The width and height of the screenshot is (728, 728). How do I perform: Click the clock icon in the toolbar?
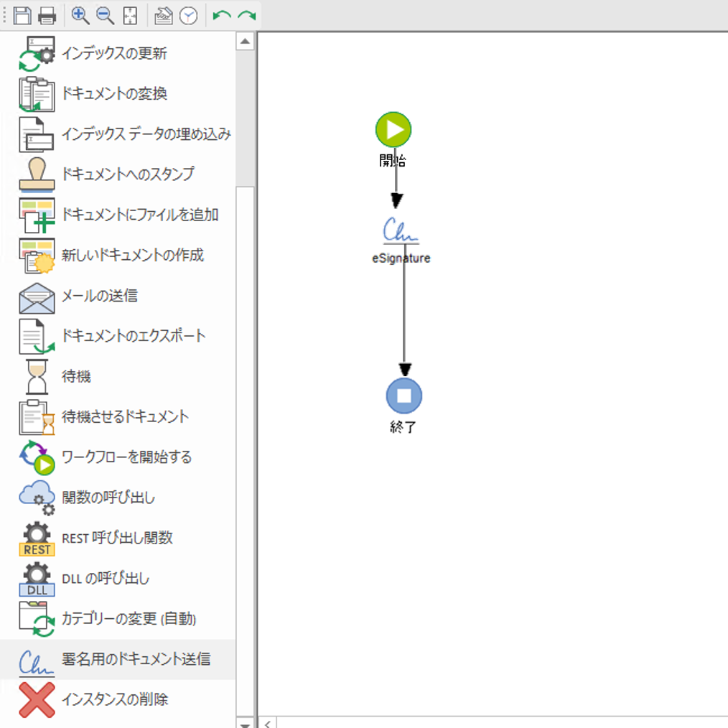pyautogui.click(x=189, y=16)
